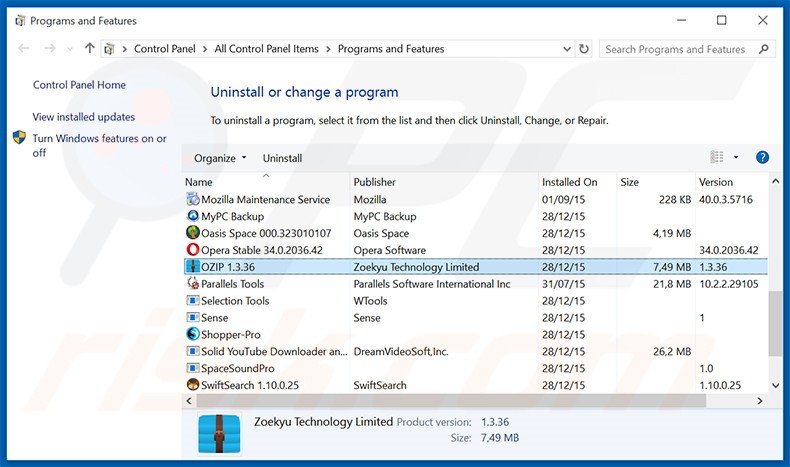This screenshot has height=467, width=790.
Task: Click Control Panel in the breadcrumb
Action: [165, 49]
